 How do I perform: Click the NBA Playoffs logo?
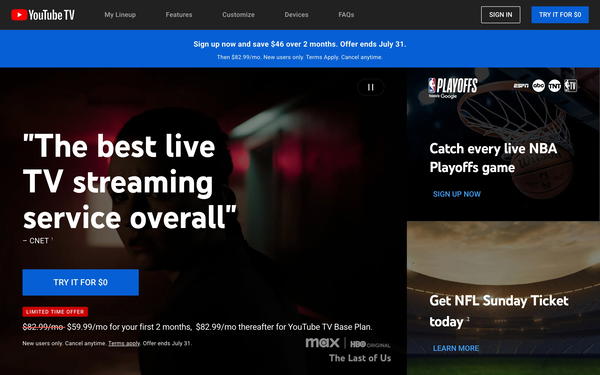453,88
